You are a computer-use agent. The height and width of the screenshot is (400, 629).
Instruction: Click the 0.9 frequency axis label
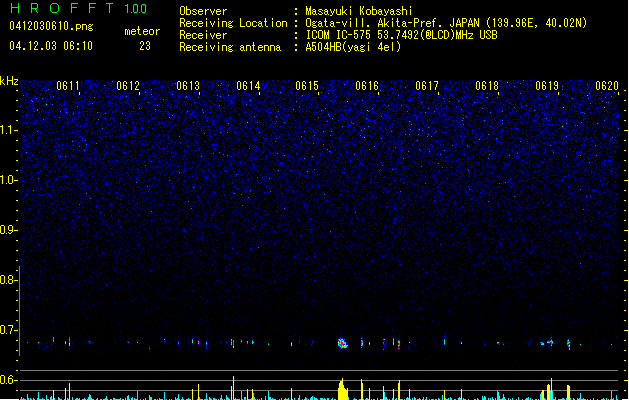[9, 230]
